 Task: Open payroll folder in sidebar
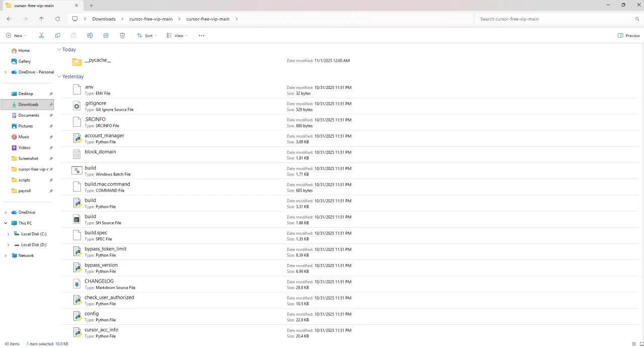tap(25, 191)
